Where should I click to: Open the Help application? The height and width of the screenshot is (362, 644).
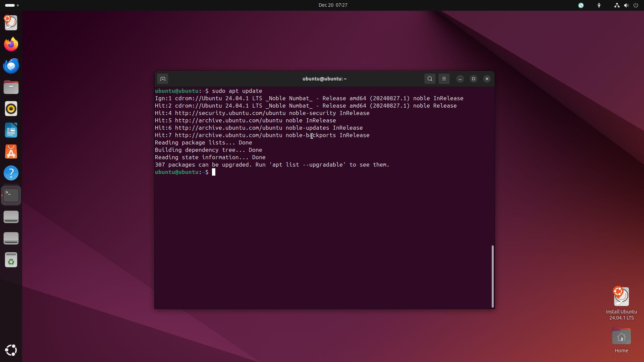(x=11, y=173)
